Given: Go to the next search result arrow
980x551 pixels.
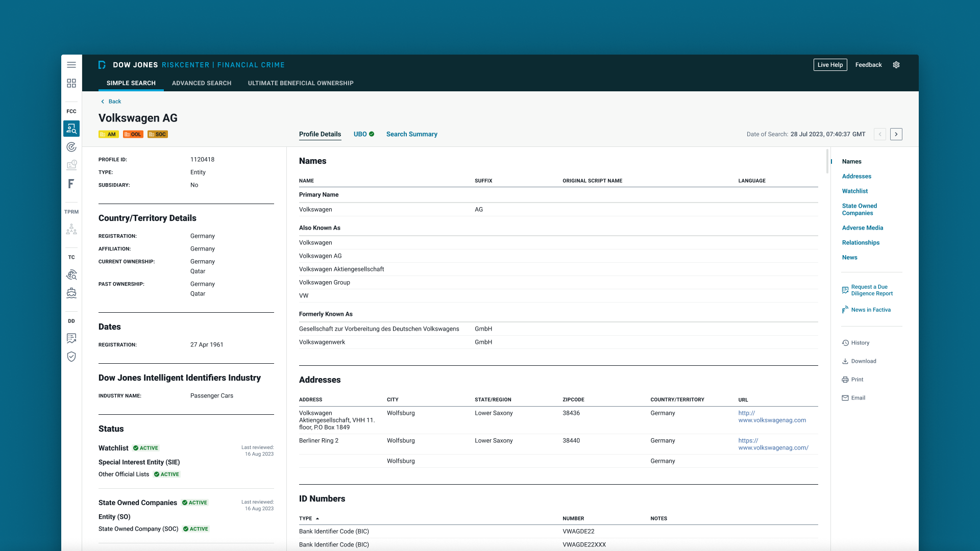Looking at the screenshot, I should 896,134.
